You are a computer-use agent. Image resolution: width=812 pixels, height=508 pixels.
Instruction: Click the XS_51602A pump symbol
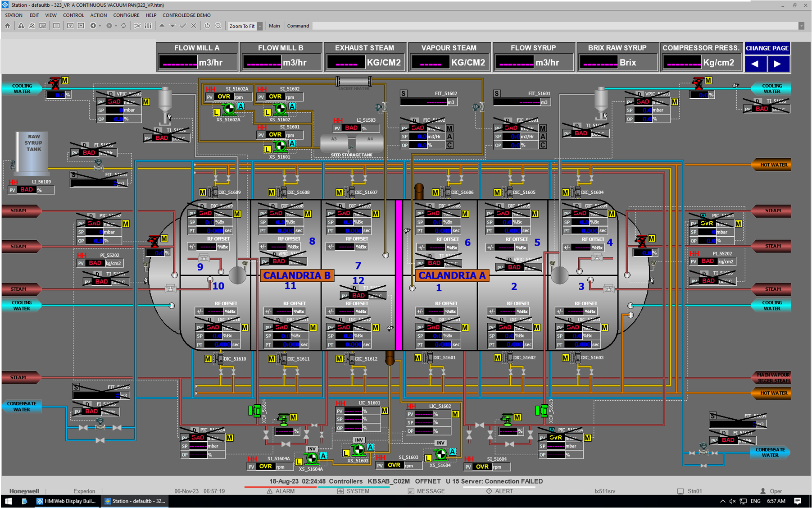pyautogui.click(x=229, y=109)
